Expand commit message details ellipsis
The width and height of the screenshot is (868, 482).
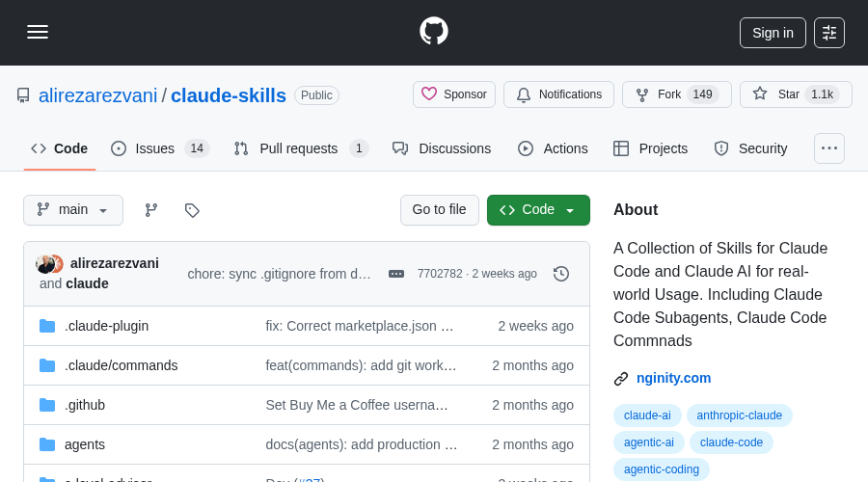[x=396, y=274]
